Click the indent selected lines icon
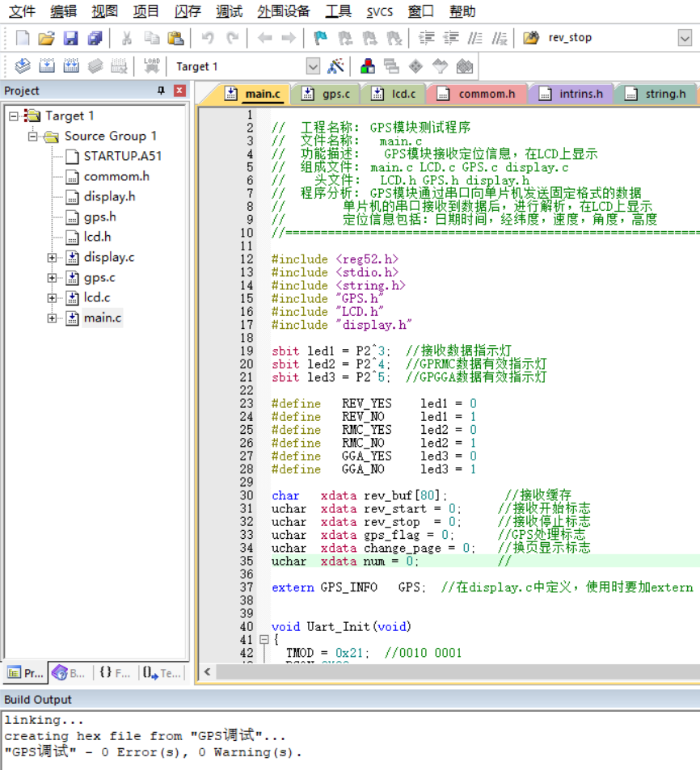The image size is (700, 770). click(427, 38)
